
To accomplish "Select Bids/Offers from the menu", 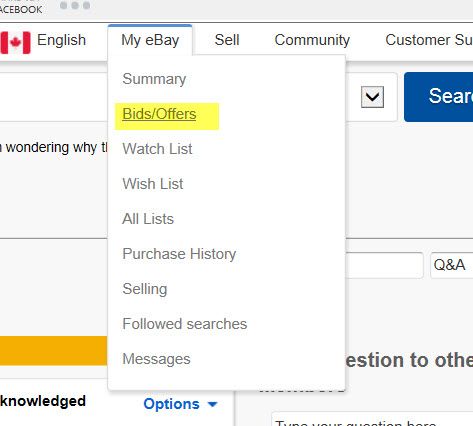I will coord(159,114).
